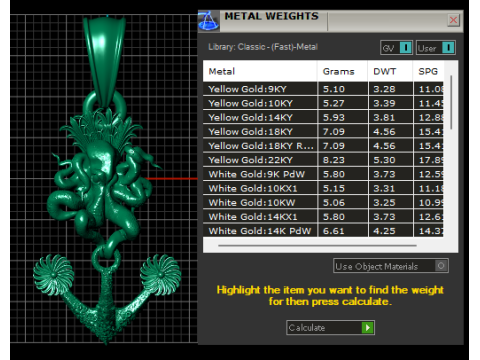This screenshot has height=360, width=480.
Task: Click the green arrow on Calculate
Action: (x=368, y=328)
